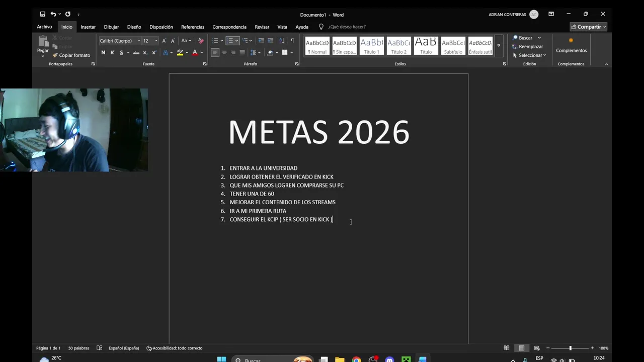The width and height of the screenshot is (644, 362).
Task: Click the superscript x² icon
Action: [153, 52]
